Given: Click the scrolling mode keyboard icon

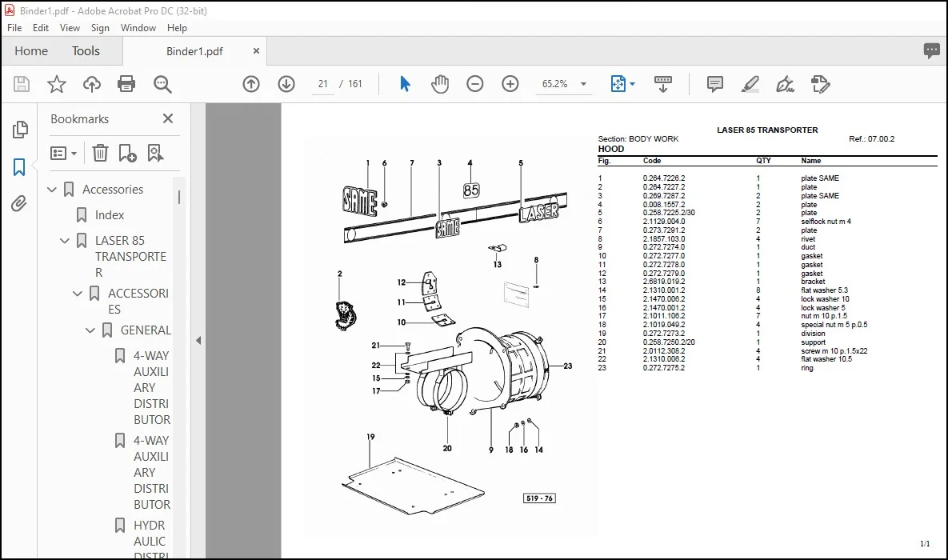Looking at the screenshot, I should [662, 84].
